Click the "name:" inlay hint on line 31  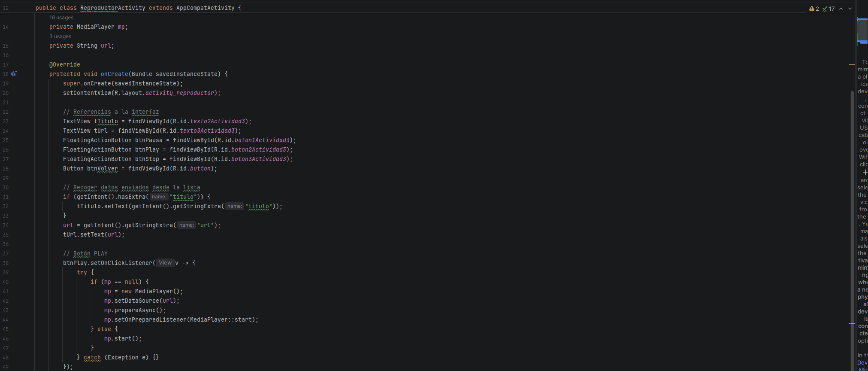tap(159, 197)
